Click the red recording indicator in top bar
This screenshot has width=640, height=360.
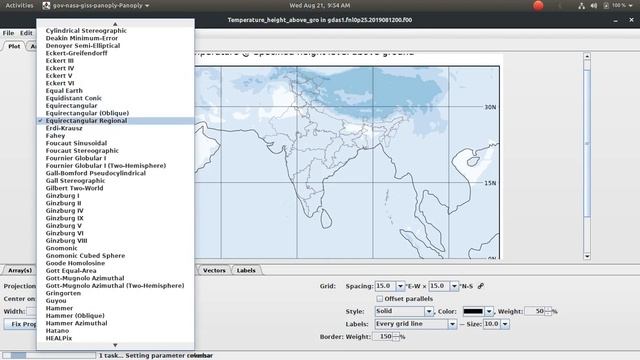(538, 5)
